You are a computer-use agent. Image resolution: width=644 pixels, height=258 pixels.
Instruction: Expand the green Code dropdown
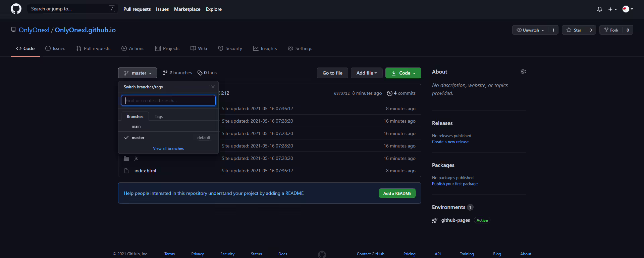tap(403, 73)
